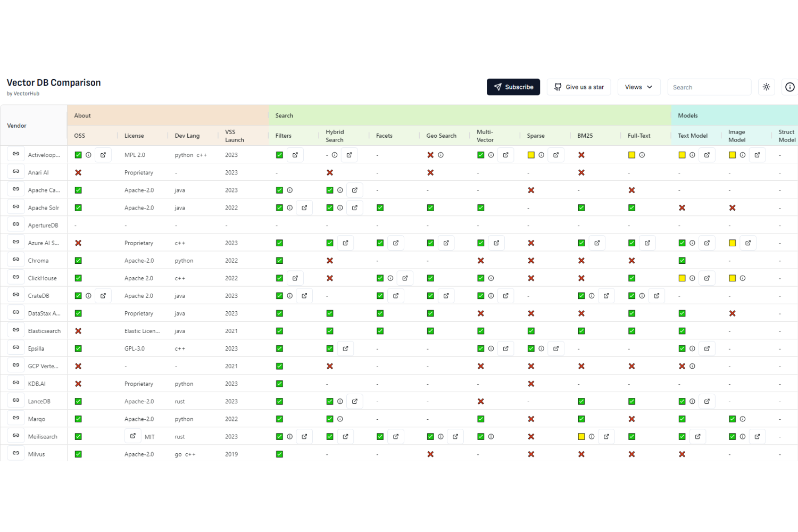
Task: Click Activeloop Sparse yellow status box
Action: point(531,155)
